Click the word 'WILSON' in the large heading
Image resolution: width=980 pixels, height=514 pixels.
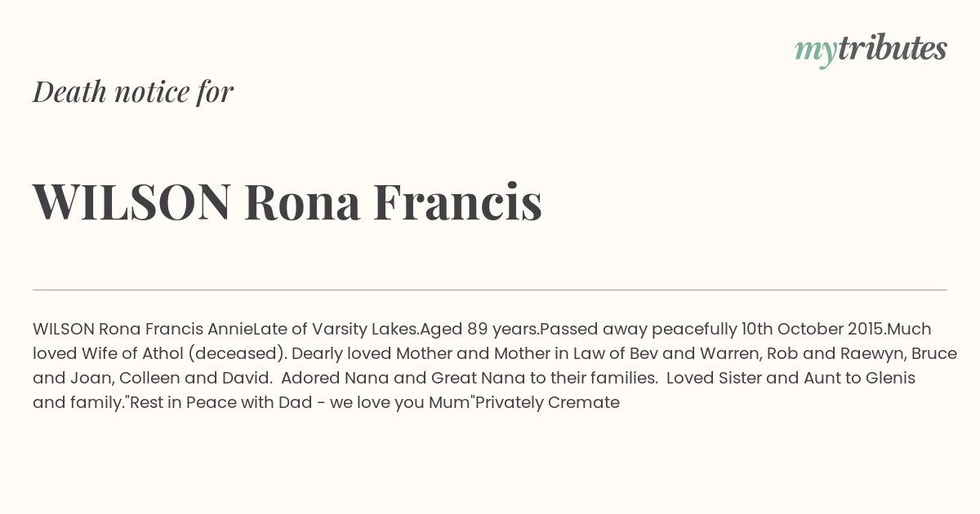(132, 202)
